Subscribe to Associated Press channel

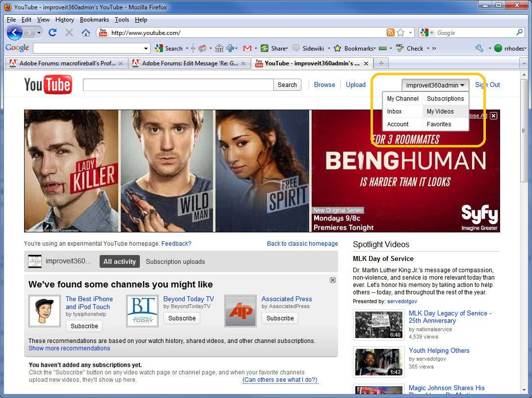(280, 318)
